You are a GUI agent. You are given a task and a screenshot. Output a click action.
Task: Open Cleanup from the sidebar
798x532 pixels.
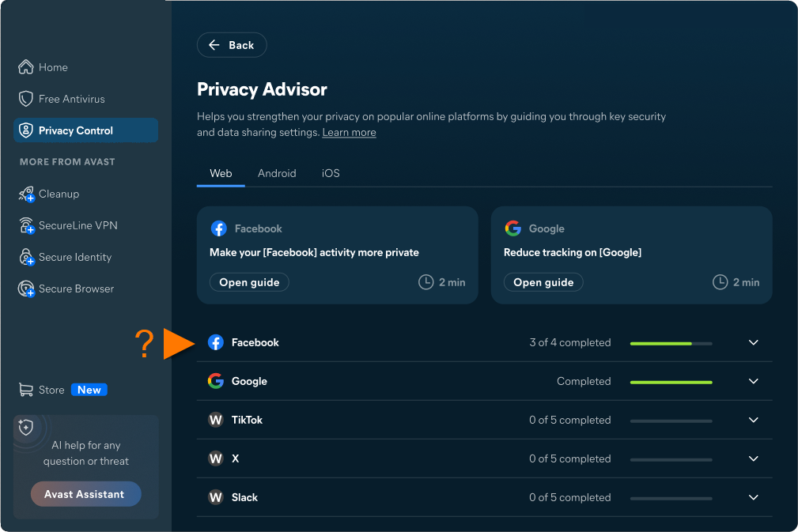85,194
